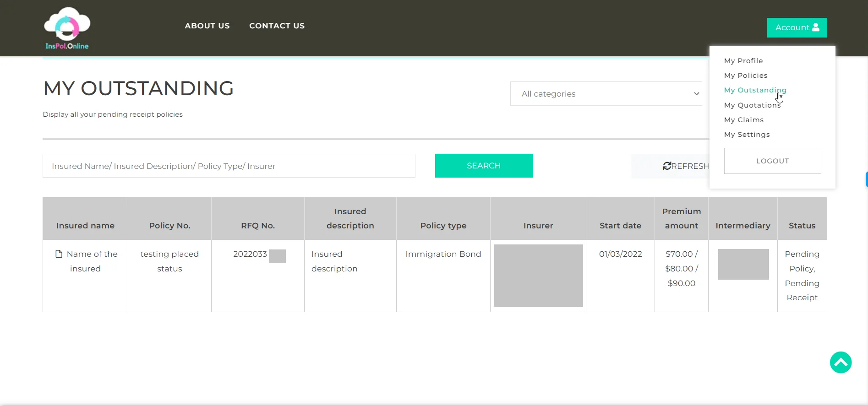The height and width of the screenshot is (406, 868).
Task: Select My Settings from account menu
Action: [747, 135]
